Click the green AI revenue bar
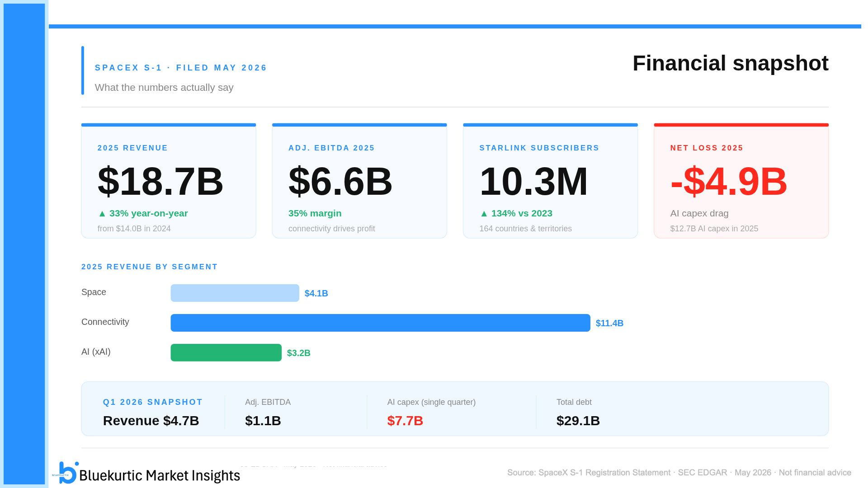868x488 pixels. click(x=226, y=352)
